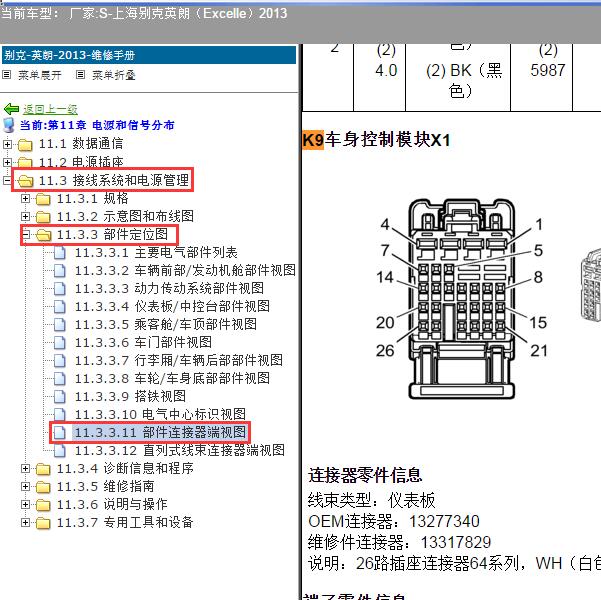Screen dimensions: 601x600
Task: Click the OEM连接器 13277340 text
Action: click(394, 522)
